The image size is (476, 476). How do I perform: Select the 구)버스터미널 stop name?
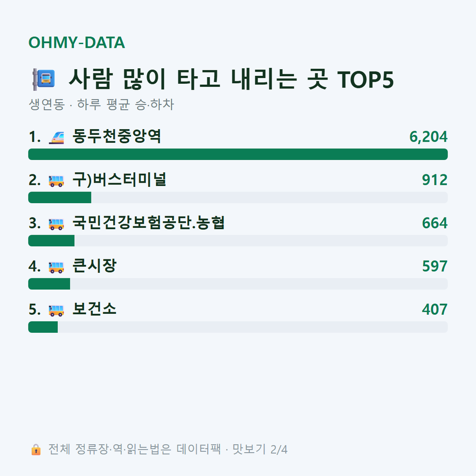click(119, 179)
